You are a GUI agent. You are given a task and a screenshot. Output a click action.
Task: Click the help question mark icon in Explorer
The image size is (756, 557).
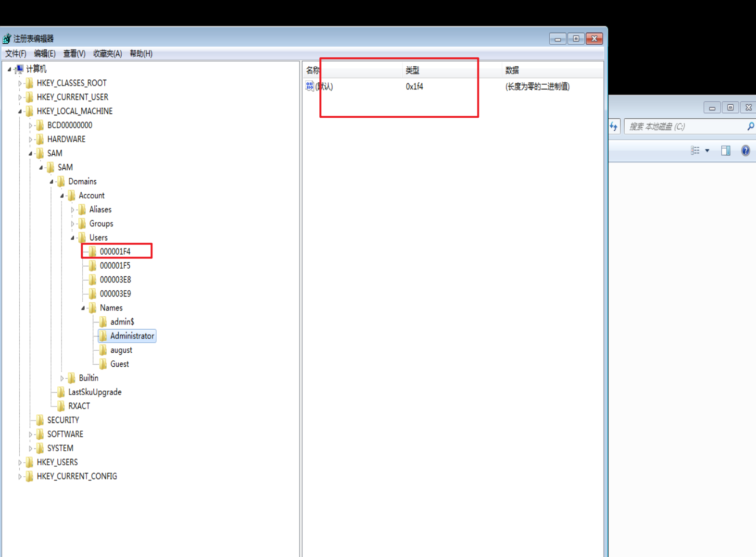point(745,150)
